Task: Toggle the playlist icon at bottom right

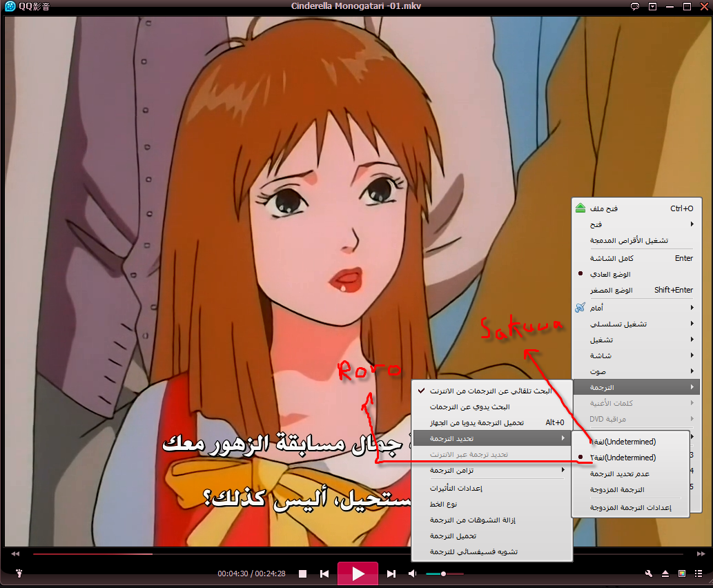Action: point(698,574)
